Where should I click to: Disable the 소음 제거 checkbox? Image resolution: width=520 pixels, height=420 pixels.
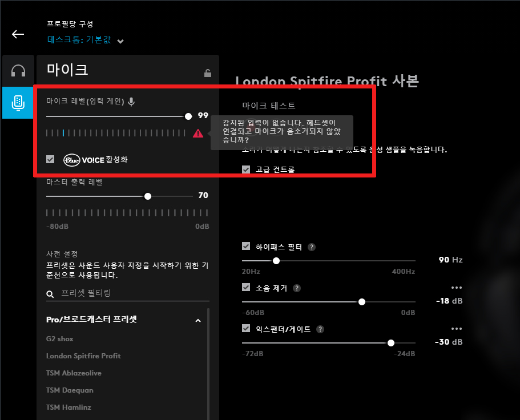pos(246,287)
